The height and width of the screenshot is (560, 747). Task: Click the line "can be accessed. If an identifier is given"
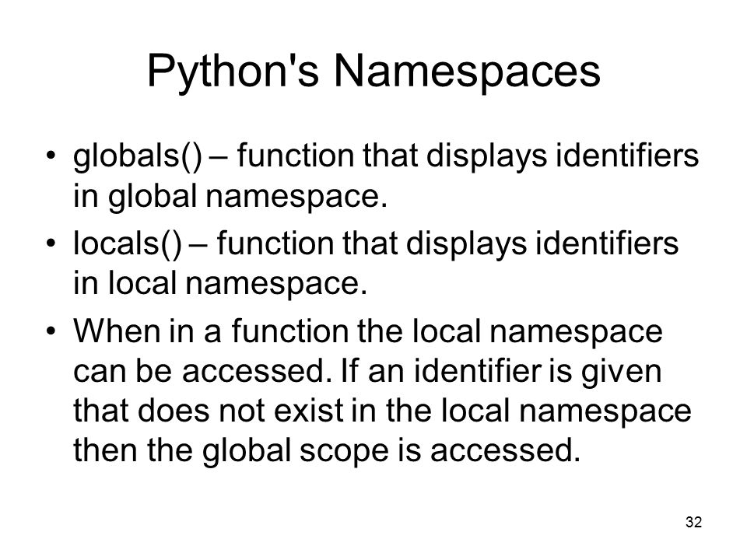[x=367, y=372]
